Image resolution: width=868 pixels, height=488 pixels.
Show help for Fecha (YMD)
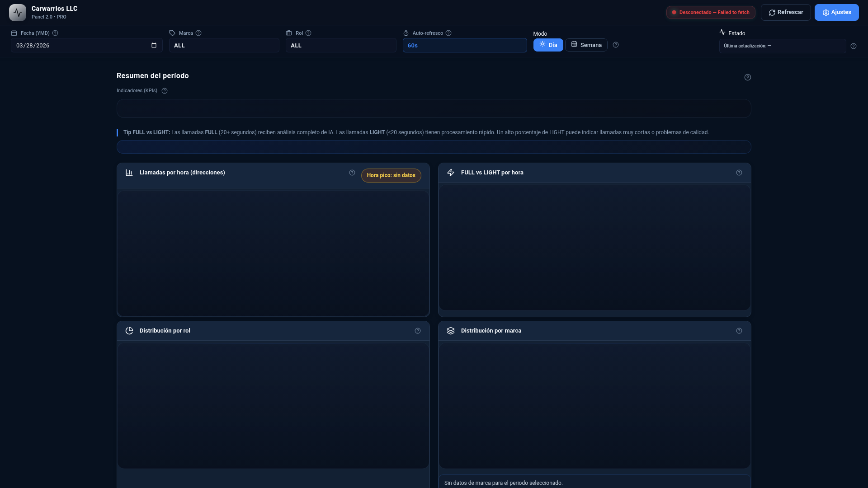[55, 33]
